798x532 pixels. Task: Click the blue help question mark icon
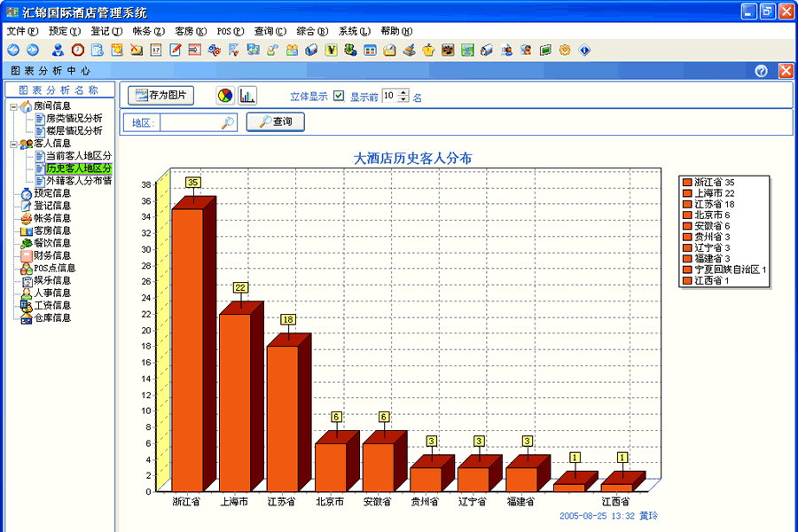(x=761, y=71)
